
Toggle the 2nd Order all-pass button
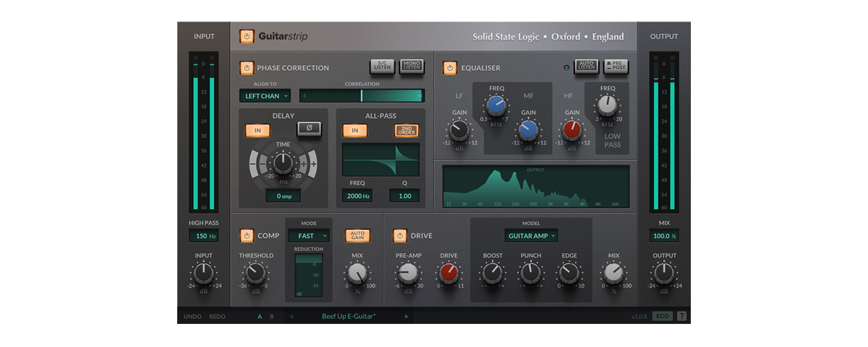tap(407, 131)
